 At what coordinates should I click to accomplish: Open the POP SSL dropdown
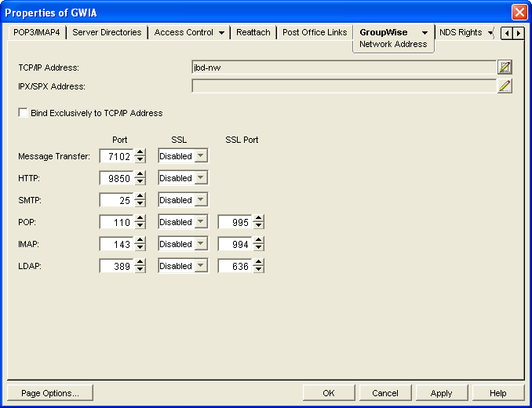coord(201,222)
